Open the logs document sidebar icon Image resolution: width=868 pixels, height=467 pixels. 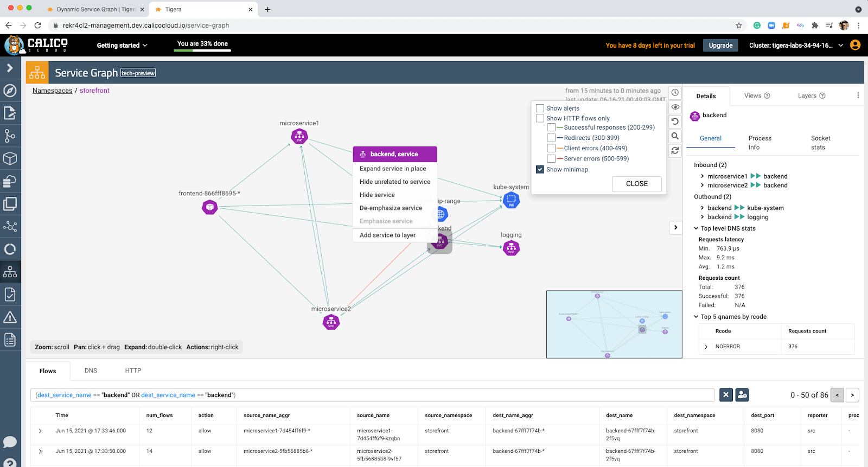[10, 340]
